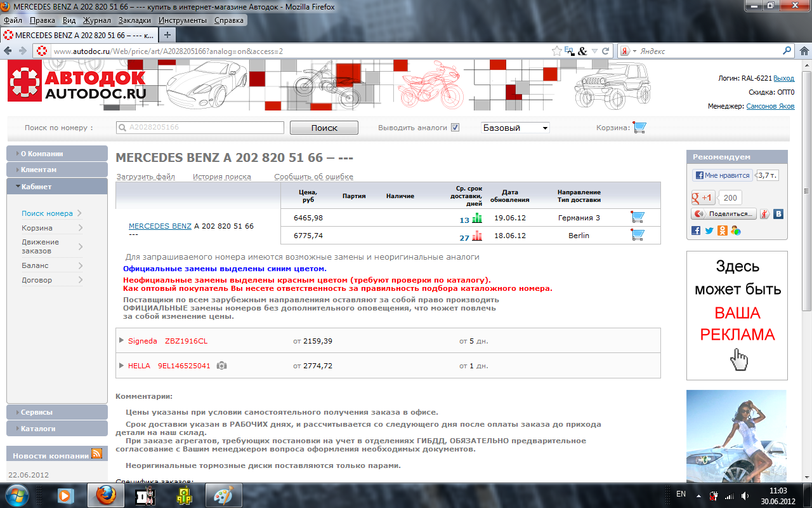Open the photo icon for HELLA 9EL146525041
The width and height of the screenshot is (812, 508).
coord(221,366)
